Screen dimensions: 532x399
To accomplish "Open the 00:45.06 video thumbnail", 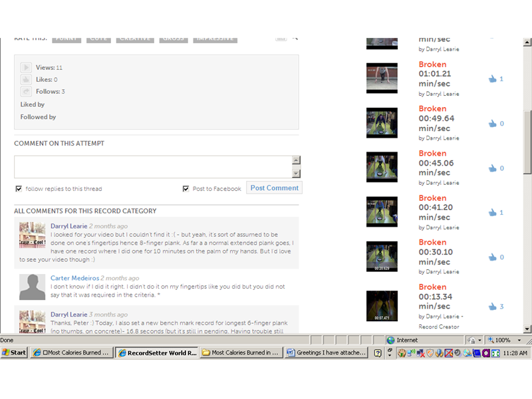I will pyautogui.click(x=382, y=167).
